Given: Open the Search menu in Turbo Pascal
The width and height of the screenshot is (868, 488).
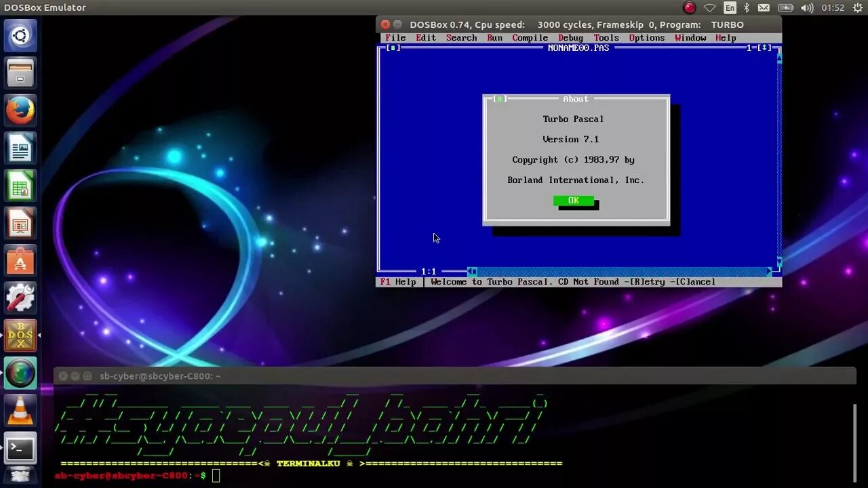Looking at the screenshot, I should coord(461,38).
